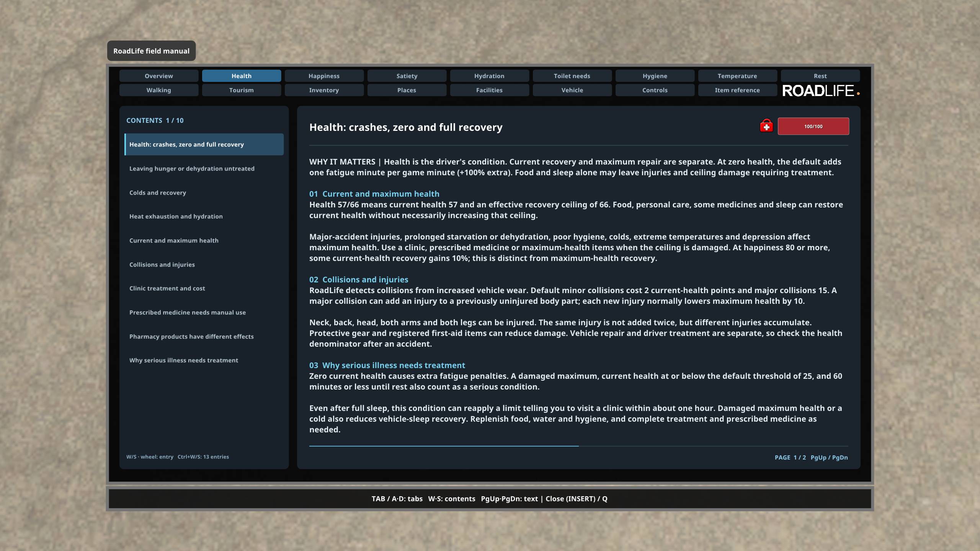Select 'Prescribed medicine needs manual use' entry

tap(204, 312)
